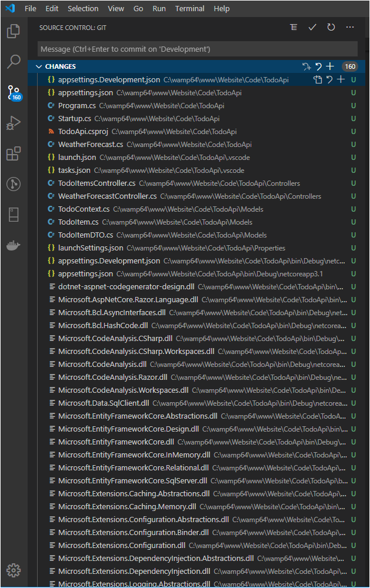Open the Terminal menu

(x=189, y=8)
